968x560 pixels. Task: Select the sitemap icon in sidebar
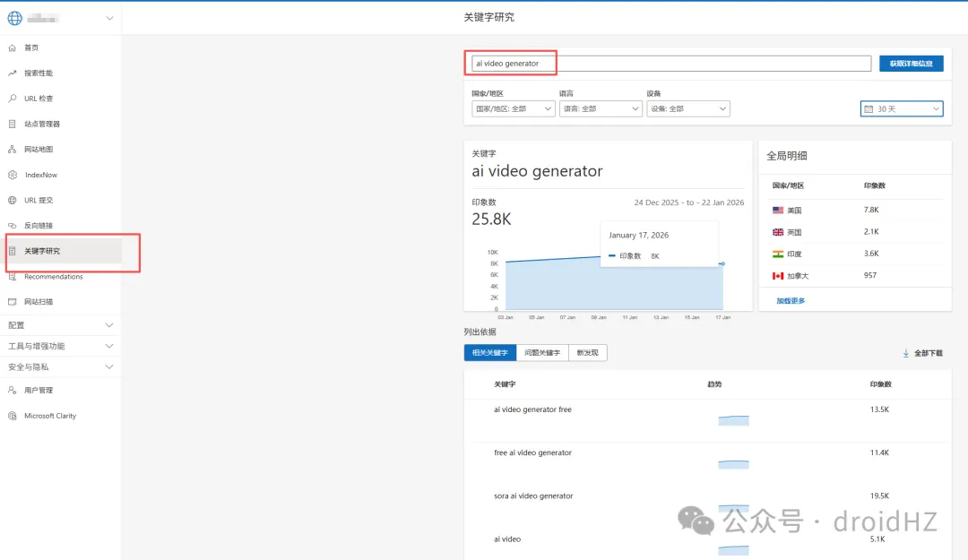pos(13,150)
